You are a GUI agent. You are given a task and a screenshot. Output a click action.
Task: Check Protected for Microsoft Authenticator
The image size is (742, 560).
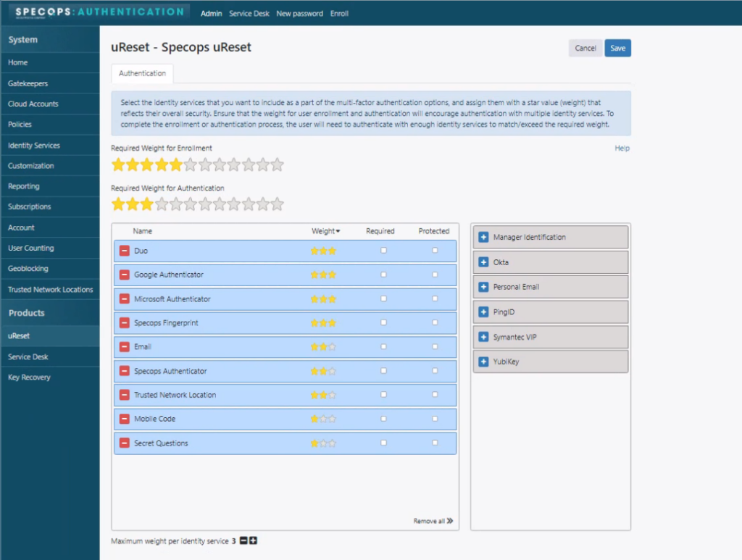click(x=435, y=298)
